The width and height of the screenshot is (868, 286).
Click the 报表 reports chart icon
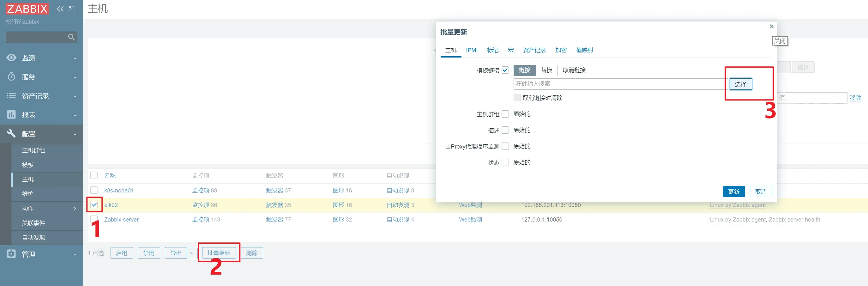11,115
